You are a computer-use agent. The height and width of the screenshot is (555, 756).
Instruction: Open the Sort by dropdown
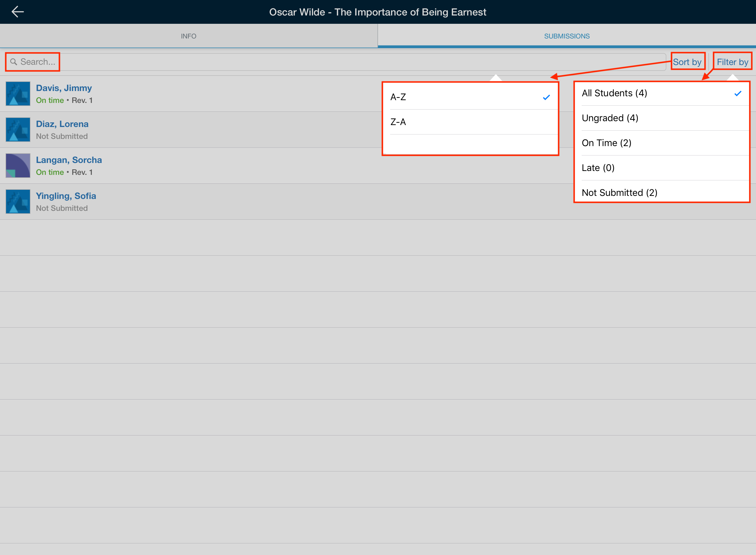coord(687,62)
